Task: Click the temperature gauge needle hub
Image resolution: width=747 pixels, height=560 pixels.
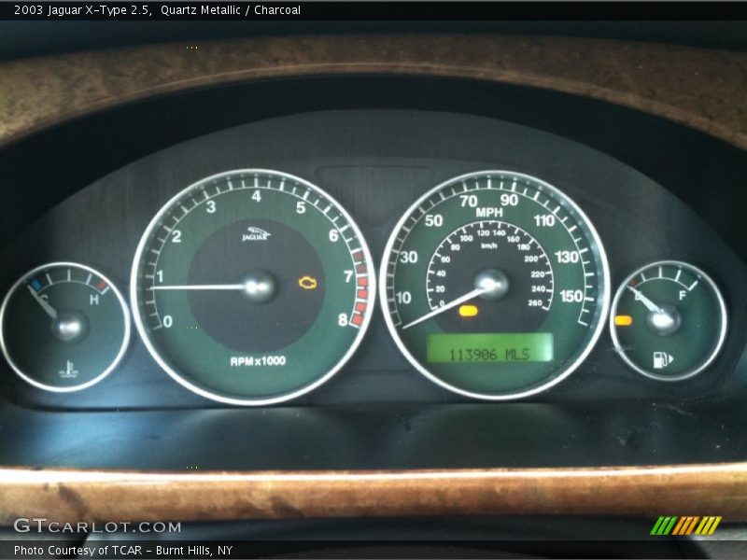Action: click(x=71, y=326)
